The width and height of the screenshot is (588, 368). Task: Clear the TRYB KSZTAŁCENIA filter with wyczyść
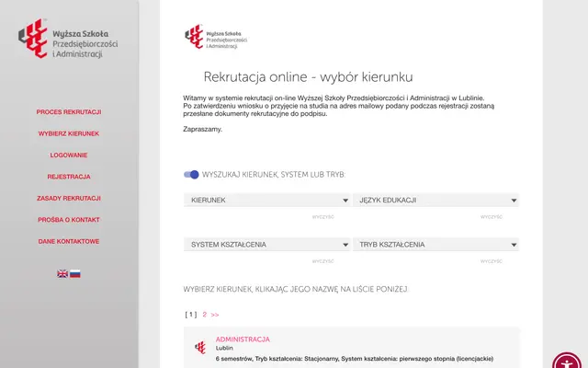click(x=492, y=261)
